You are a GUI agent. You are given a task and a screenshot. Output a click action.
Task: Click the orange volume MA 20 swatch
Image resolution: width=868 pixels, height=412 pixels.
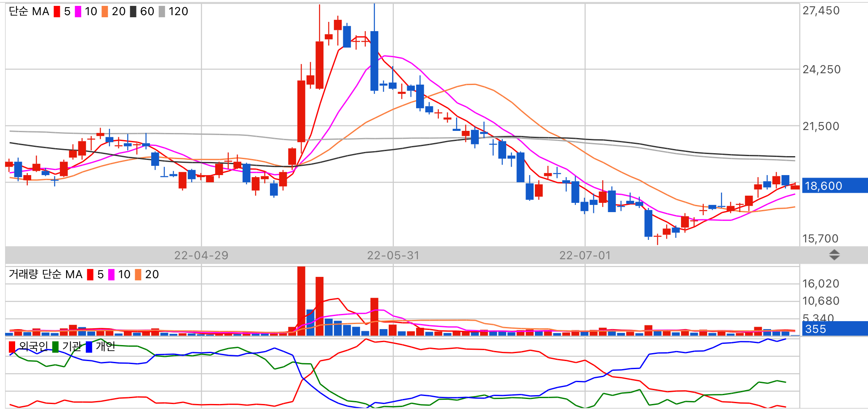click(138, 275)
